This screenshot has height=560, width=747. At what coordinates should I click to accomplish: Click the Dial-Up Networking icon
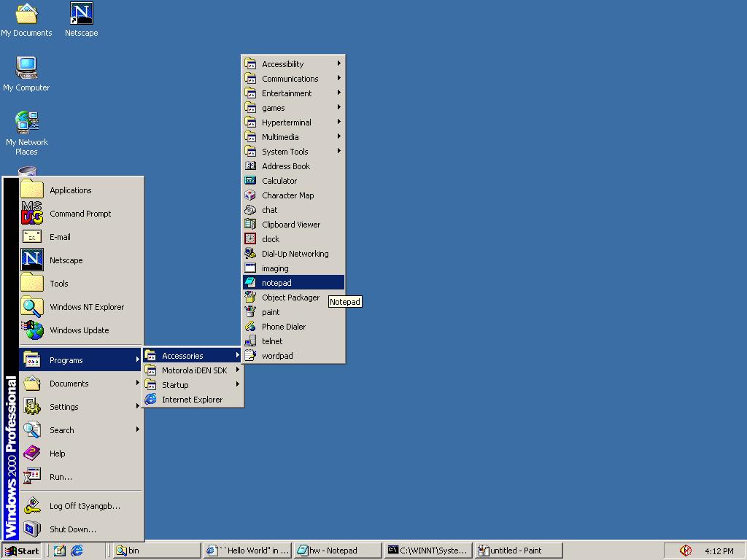pos(250,253)
